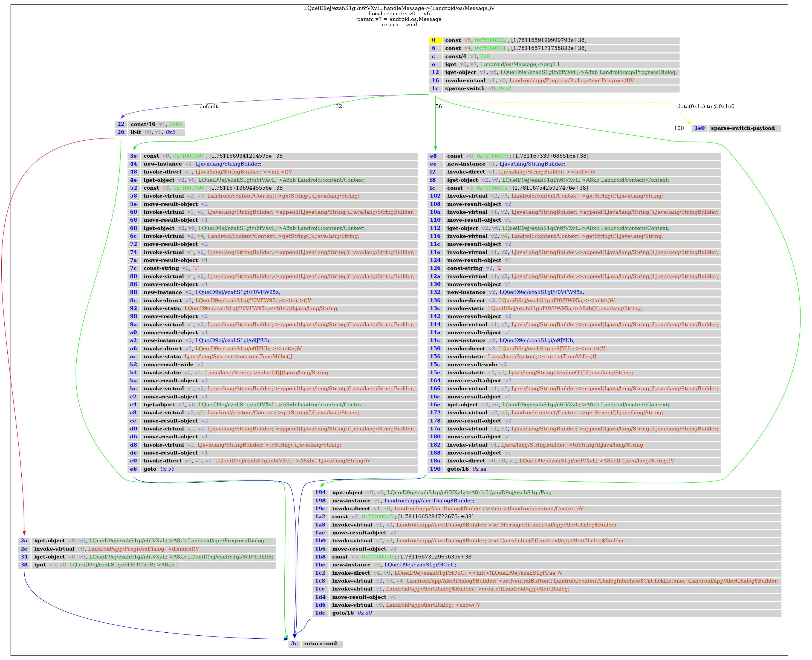Click the return-void instruction node
This screenshot has width=812, height=660.
320,644
